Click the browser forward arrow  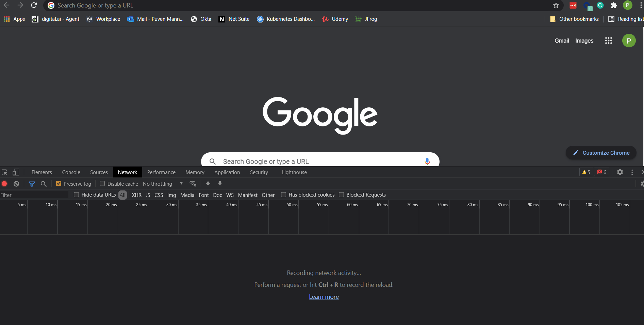(x=20, y=5)
